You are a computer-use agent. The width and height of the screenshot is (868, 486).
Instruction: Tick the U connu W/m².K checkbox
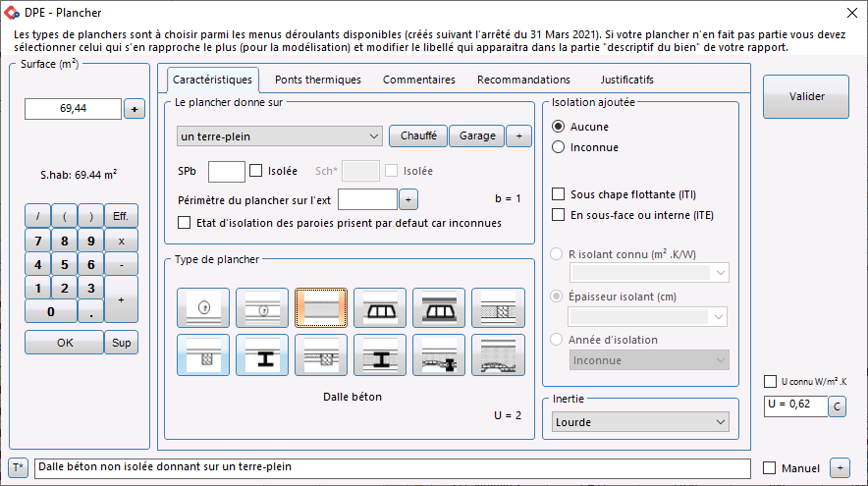point(770,381)
